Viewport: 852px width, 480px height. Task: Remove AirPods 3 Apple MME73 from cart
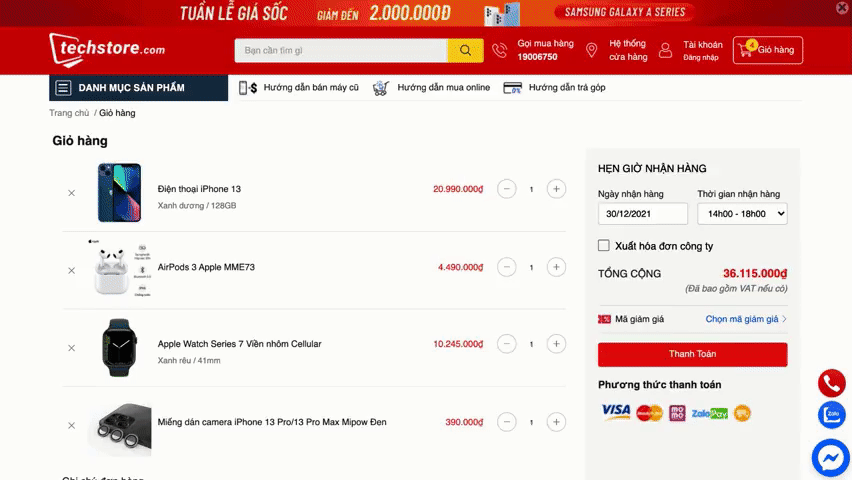(72, 271)
